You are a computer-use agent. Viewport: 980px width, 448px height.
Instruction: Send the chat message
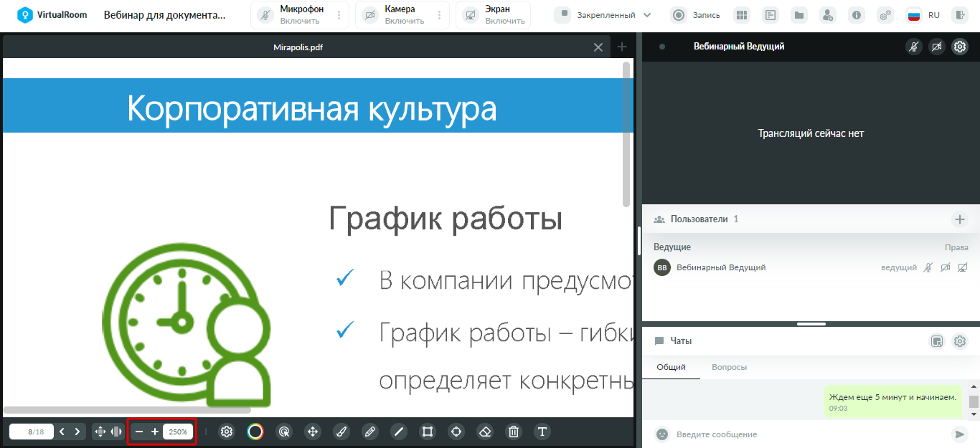959,434
